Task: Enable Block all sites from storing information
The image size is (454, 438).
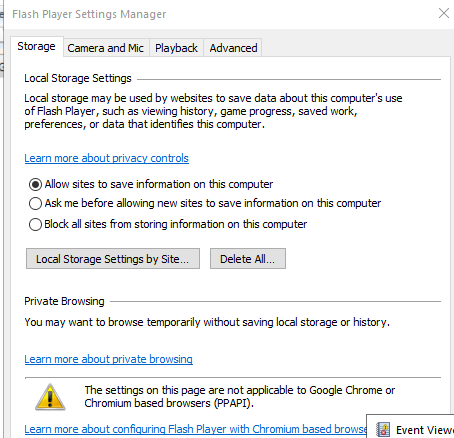Action: click(35, 224)
